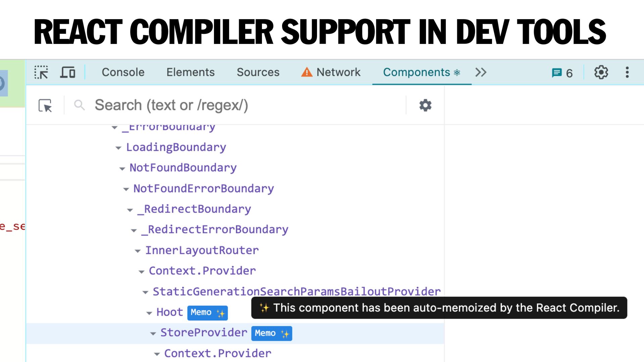
Task: Click the Network tab warning triangle icon
Action: point(307,72)
